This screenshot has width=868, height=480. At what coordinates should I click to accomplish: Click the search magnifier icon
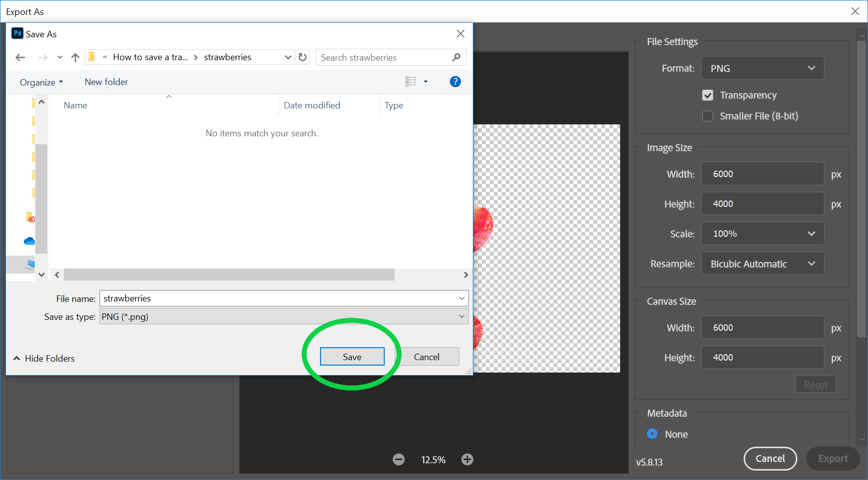pyautogui.click(x=456, y=57)
